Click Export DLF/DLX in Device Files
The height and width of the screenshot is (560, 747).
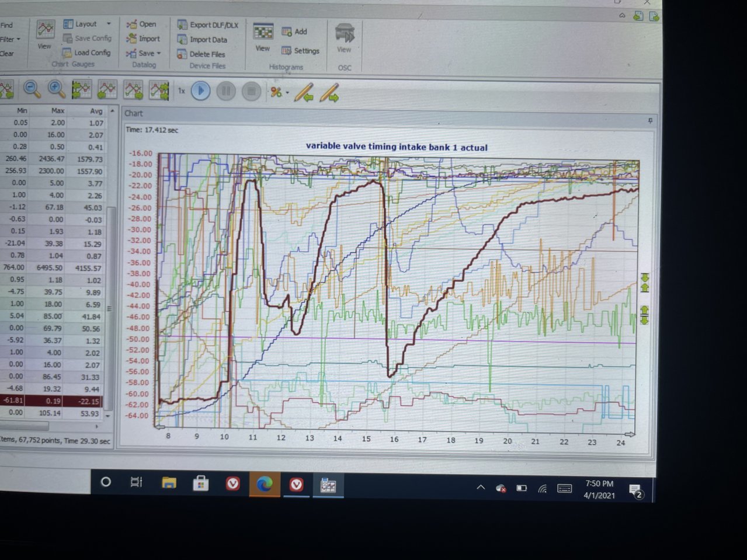(x=208, y=25)
